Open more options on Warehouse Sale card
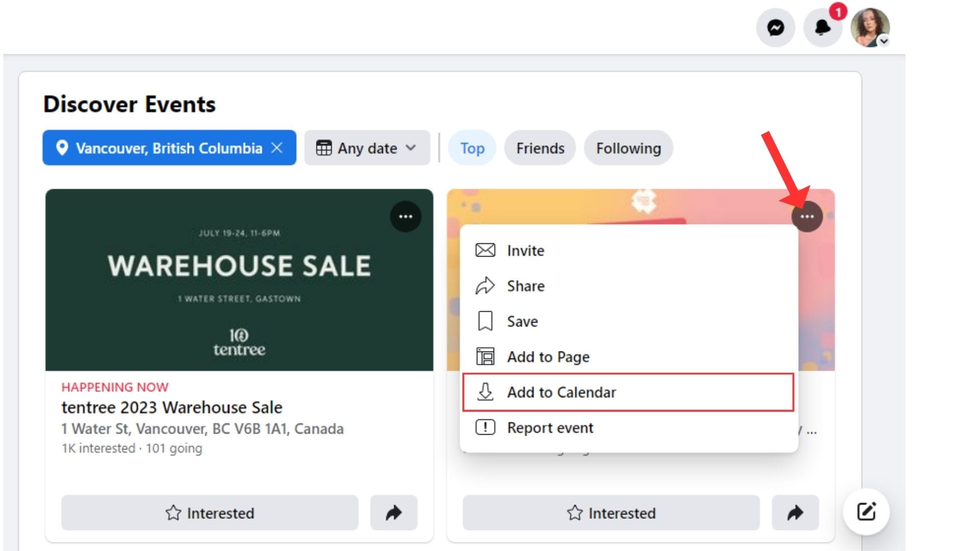This screenshot has height=551, width=980. pos(405,216)
